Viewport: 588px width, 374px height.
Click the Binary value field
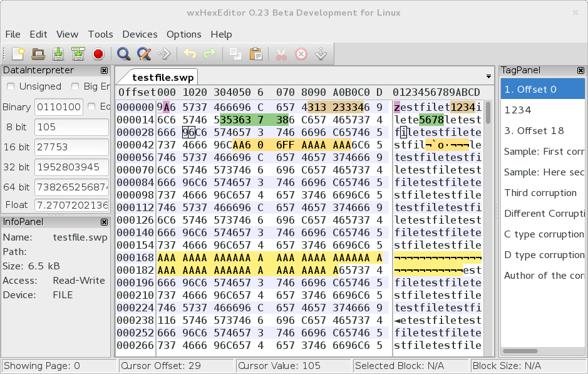(x=59, y=107)
